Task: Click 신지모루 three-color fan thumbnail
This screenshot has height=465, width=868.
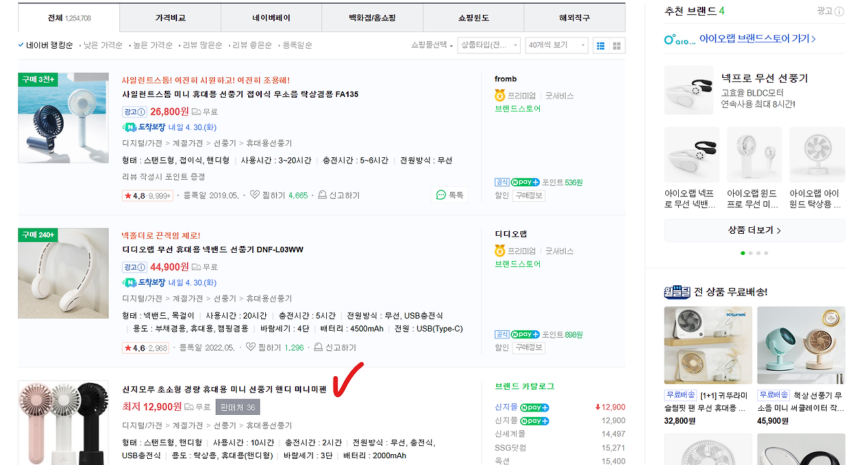Action: (x=63, y=423)
